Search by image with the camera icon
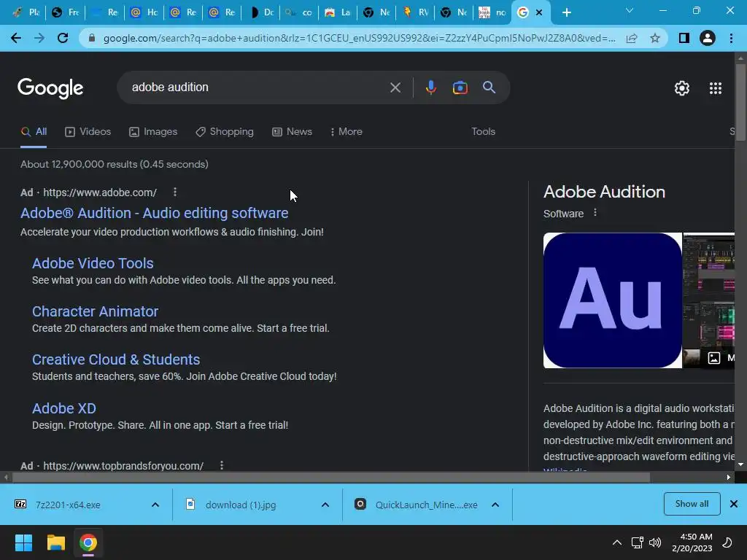The height and width of the screenshot is (560, 747). [x=460, y=87]
